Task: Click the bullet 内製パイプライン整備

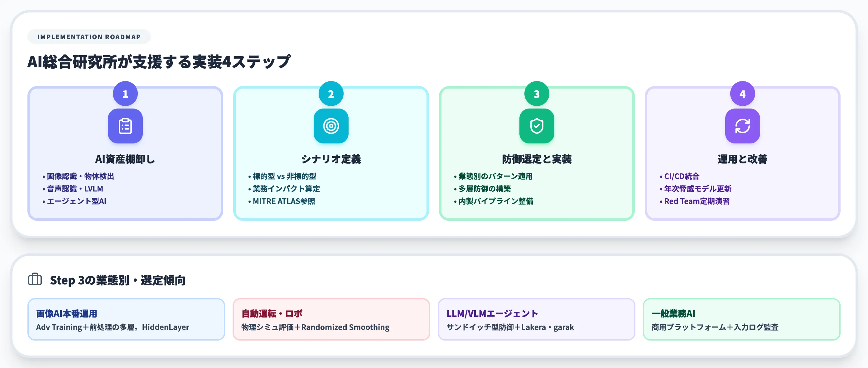Action: point(493,201)
